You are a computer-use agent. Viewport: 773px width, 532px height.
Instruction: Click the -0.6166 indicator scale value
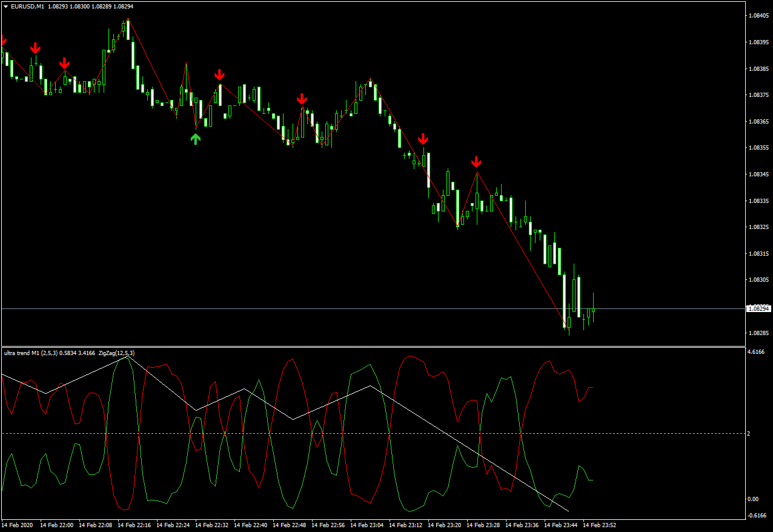(757, 516)
